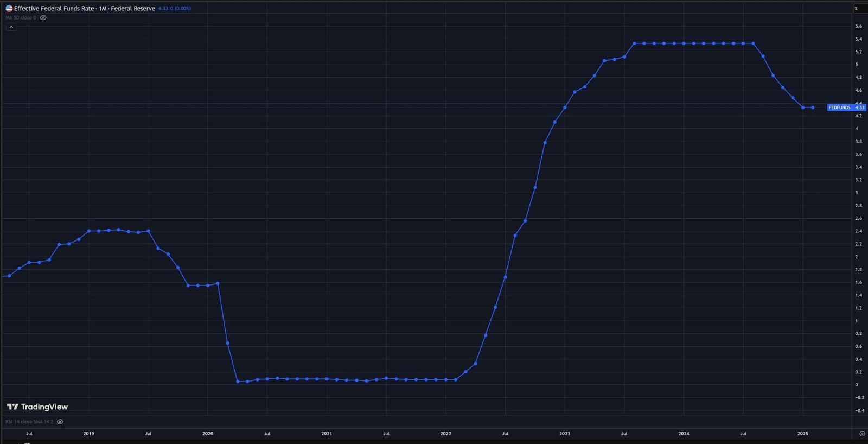Open the percent scale mode button

856,8
